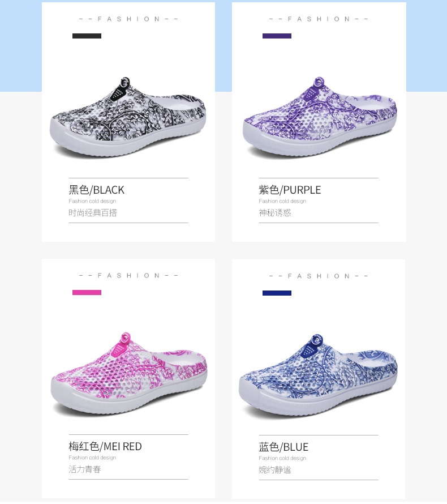Click FASHION heading above blue slipper

319,276
